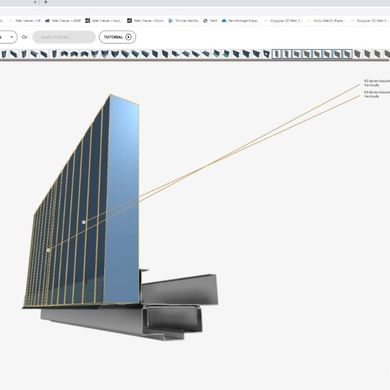Open the lower KS Series annotation label
Screen dimensions: 390x390
(376, 94)
